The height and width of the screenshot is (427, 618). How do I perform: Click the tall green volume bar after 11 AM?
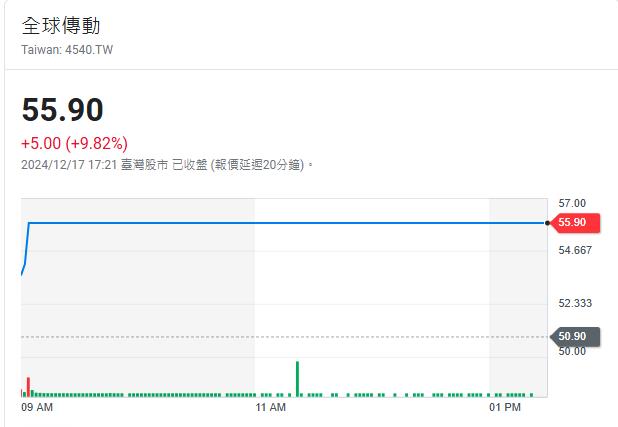click(297, 379)
